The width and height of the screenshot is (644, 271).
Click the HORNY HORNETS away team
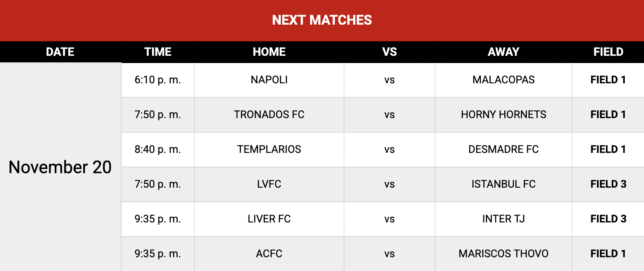coord(503,114)
